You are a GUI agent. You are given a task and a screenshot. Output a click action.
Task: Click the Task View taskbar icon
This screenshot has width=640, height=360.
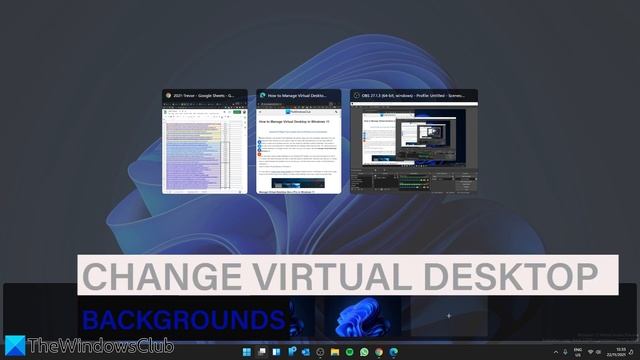pos(262,352)
